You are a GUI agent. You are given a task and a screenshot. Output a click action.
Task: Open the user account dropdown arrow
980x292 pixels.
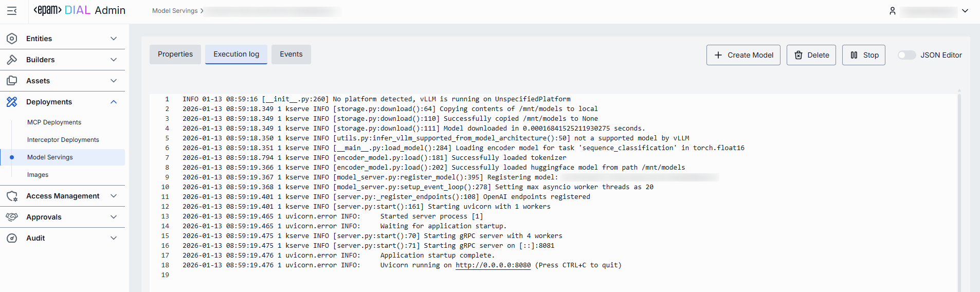tap(965, 11)
